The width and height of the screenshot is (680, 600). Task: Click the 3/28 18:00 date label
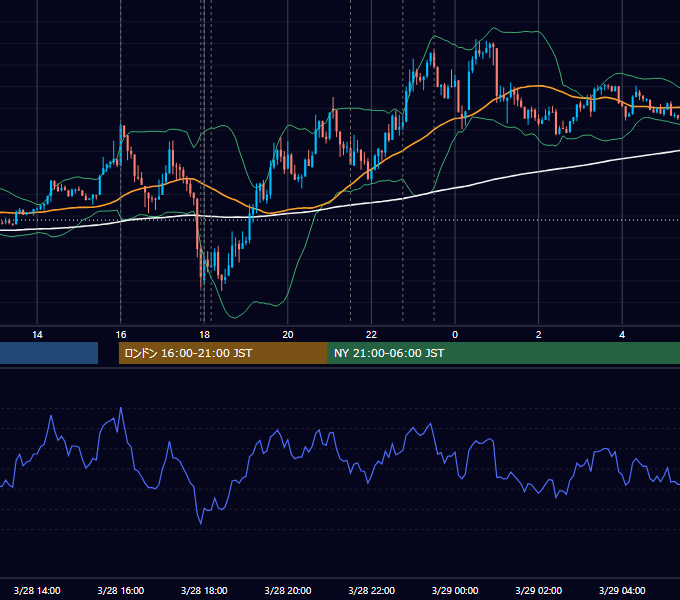coord(204,590)
